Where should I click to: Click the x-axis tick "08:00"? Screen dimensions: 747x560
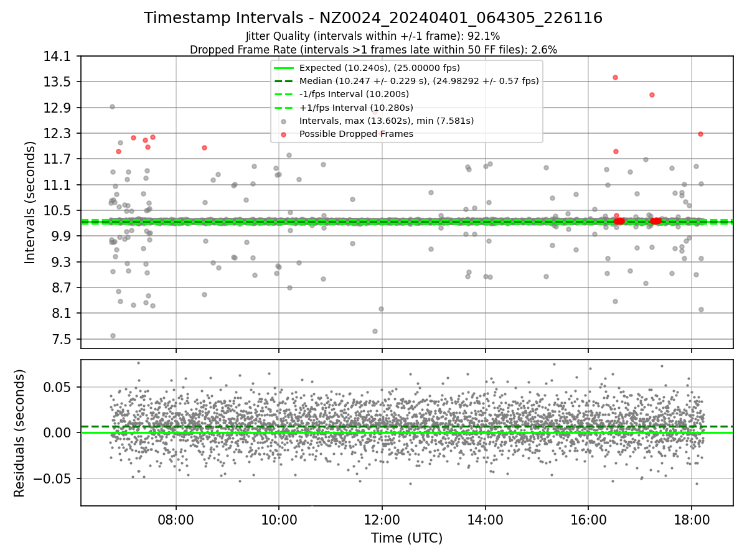176,520
